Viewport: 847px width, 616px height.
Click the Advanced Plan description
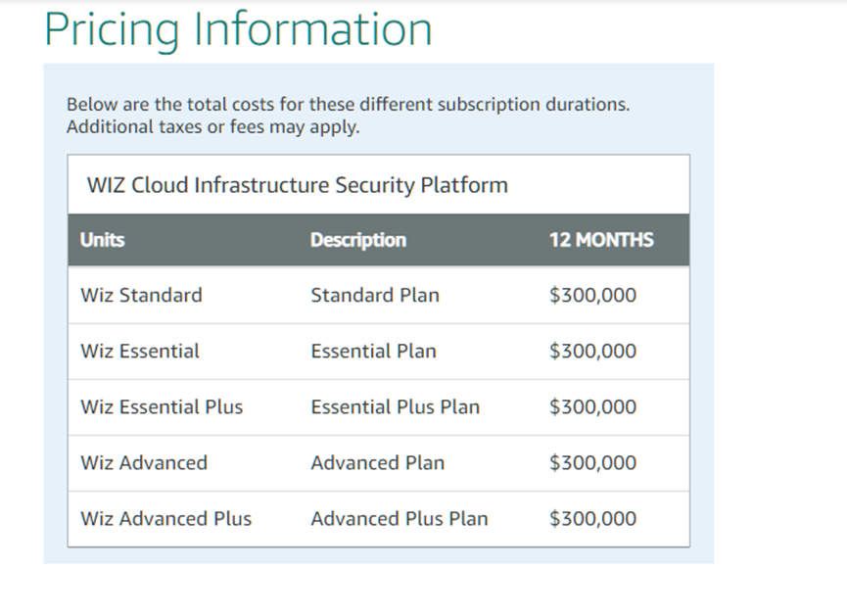377,462
